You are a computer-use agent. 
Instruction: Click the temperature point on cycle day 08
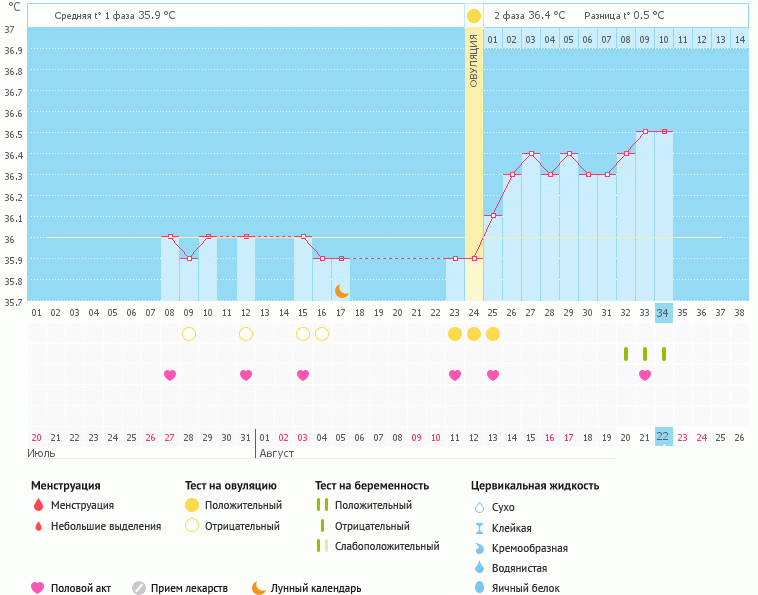tap(170, 237)
